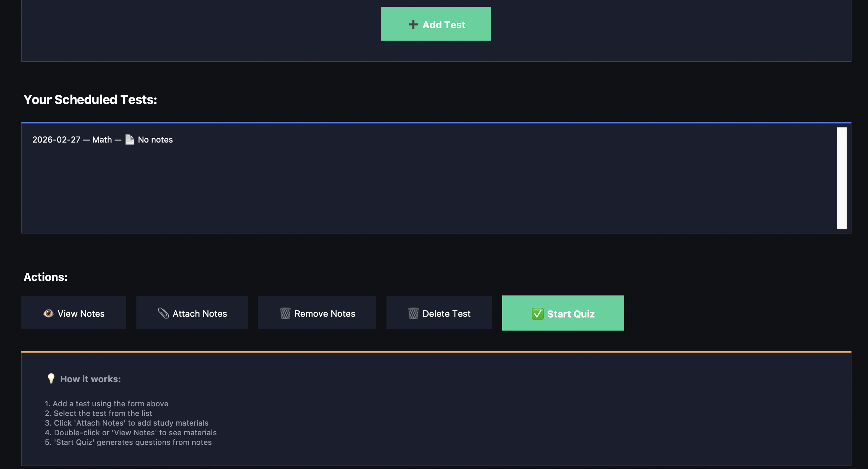The image size is (868, 469).
Task: Click the lightbulb icon near How it works
Action: click(51, 378)
